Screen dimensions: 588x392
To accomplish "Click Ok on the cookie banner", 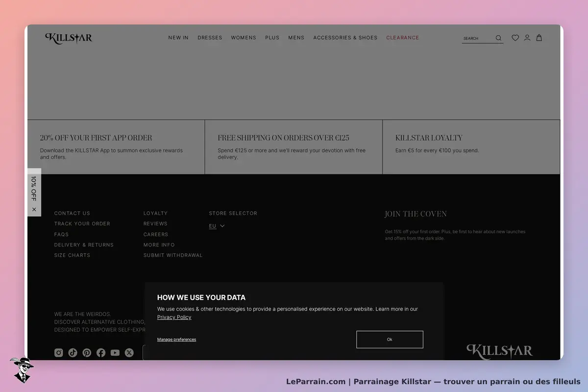I will [x=390, y=340].
